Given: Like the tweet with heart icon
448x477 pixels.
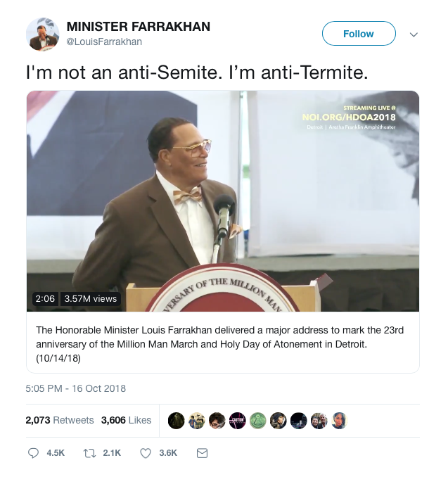Looking at the screenshot, I should coord(146,453).
